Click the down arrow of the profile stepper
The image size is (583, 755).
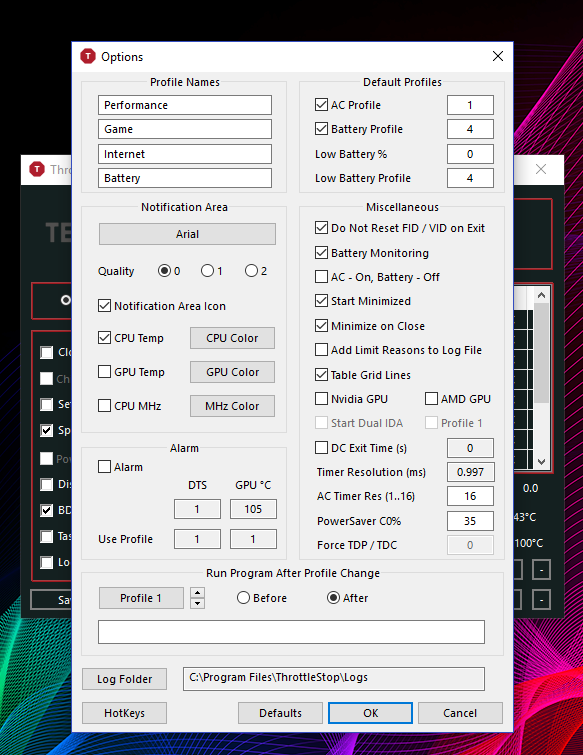pos(197,603)
